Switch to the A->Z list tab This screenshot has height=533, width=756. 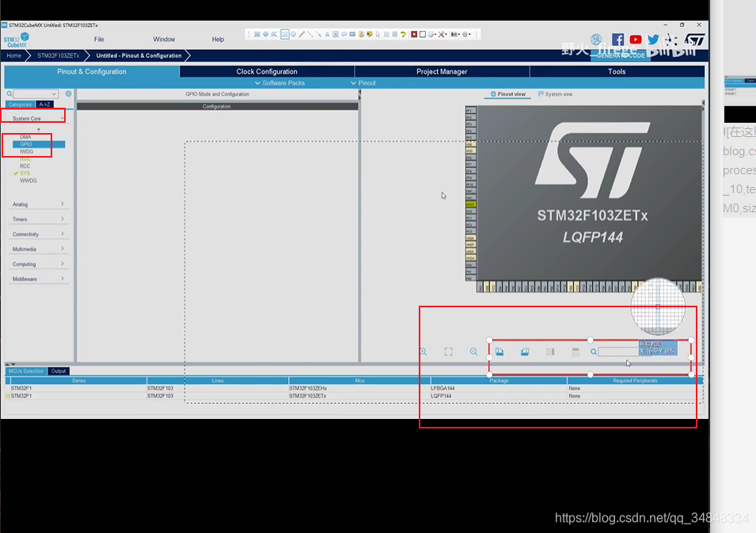pos(44,105)
